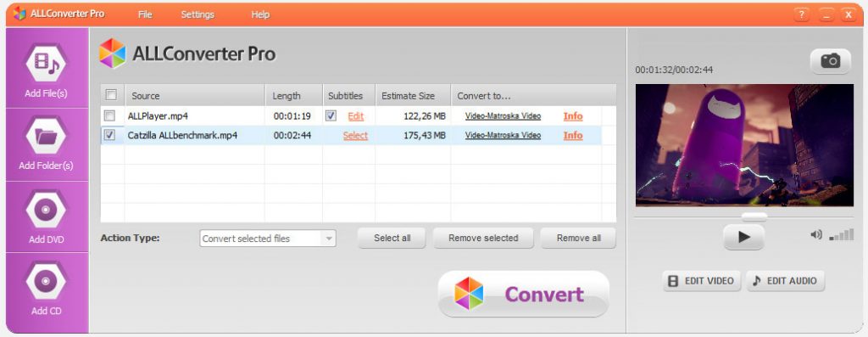The image size is (868, 337).
Task: Change Catzilla ALLbenchmark.mp4 Video-Matroska Video format
Action: click(x=503, y=135)
